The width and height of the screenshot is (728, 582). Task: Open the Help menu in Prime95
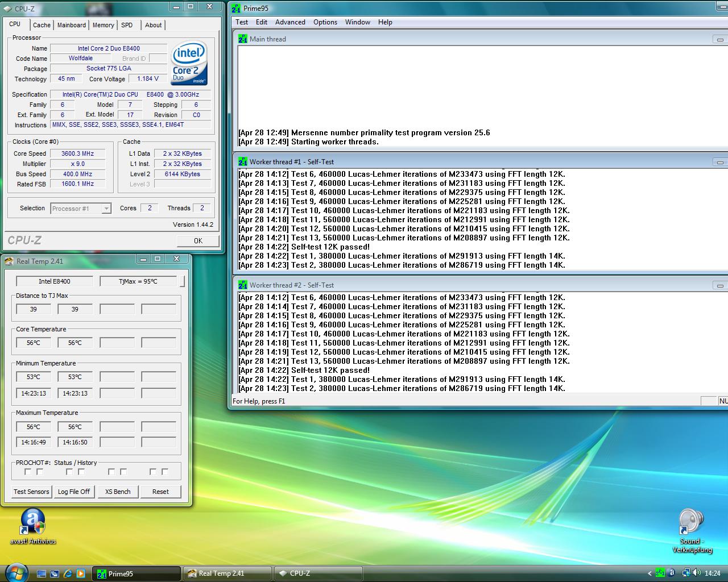385,22
